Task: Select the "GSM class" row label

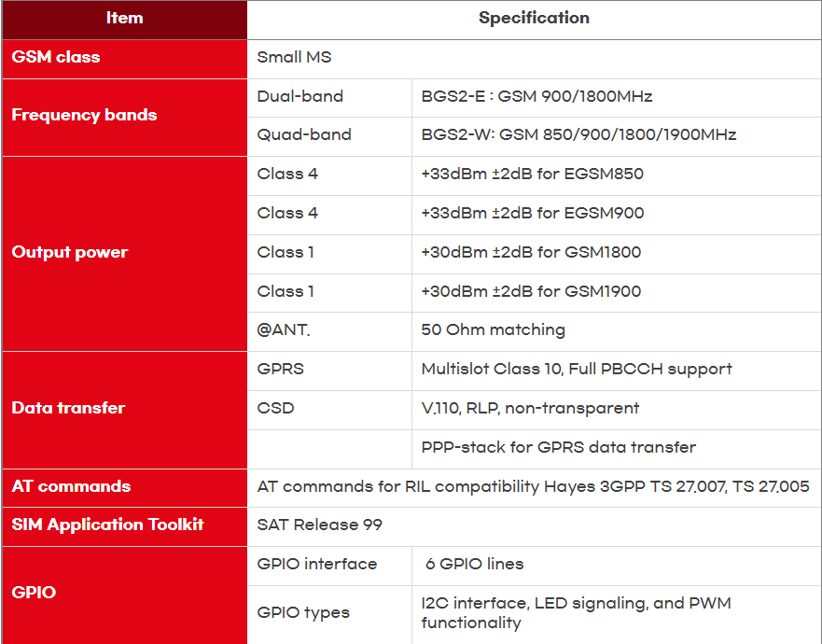Action: click(x=56, y=58)
